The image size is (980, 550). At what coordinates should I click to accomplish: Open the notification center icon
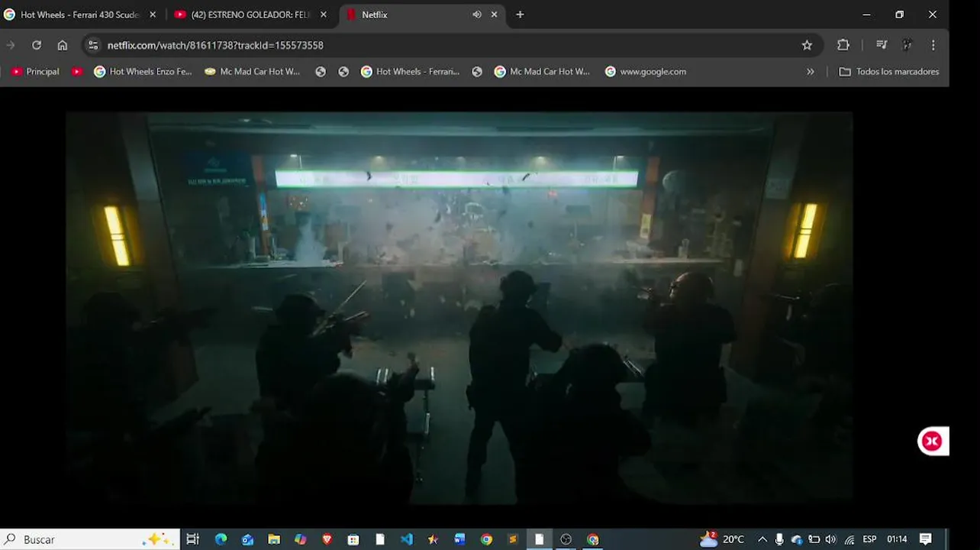pos(926,539)
